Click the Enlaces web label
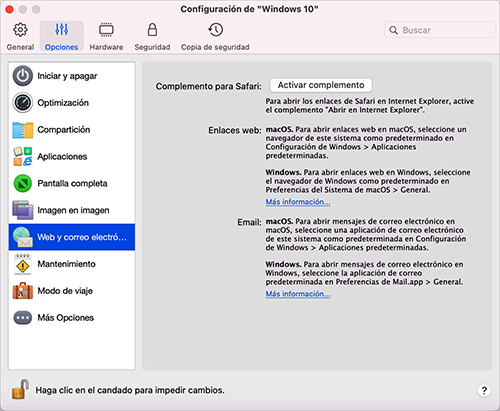This screenshot has height=411, width=500. 235,130
